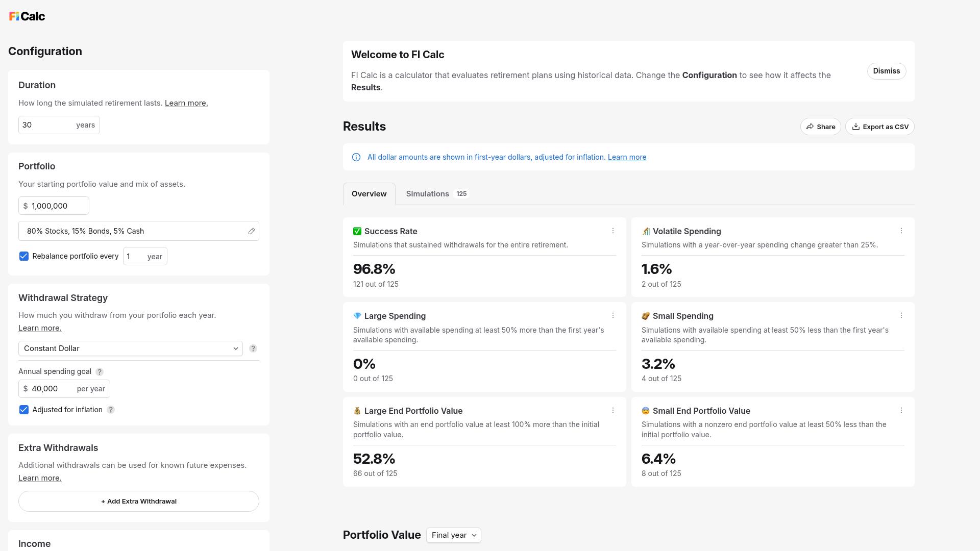Open the Large Spending card kebab menu
Image resolution: width=980 pixels, height=551 pixels.
tap(612, 316)
